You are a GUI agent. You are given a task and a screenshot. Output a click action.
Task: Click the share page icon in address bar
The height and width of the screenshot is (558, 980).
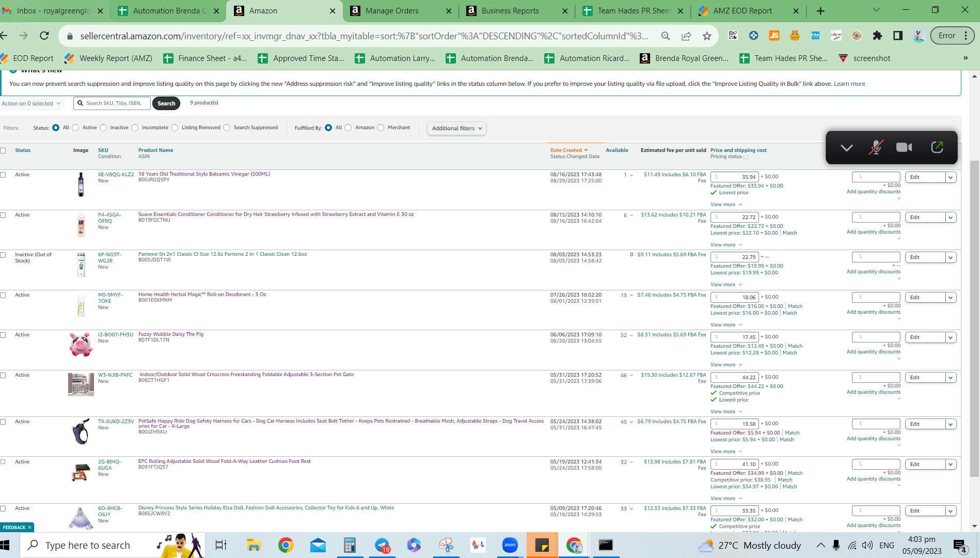[686, 36]
